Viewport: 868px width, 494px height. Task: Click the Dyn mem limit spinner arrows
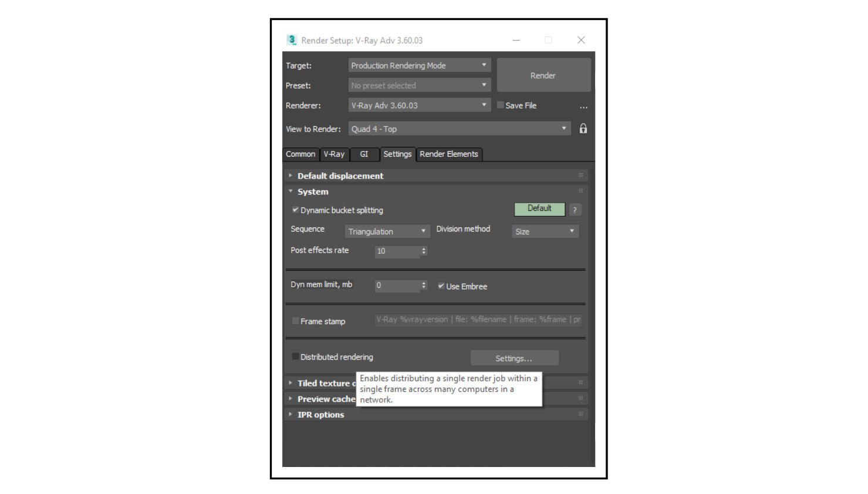[424, 285]
